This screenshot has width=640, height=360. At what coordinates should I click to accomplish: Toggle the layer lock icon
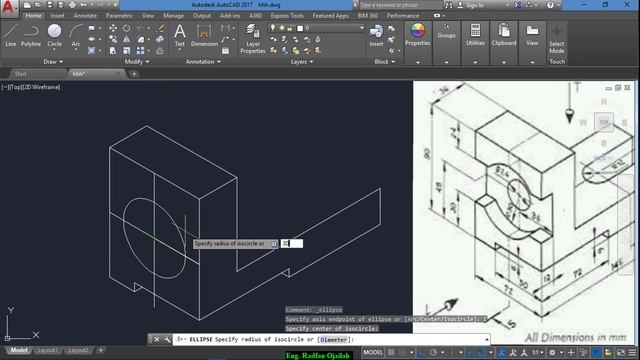point(290,28)
